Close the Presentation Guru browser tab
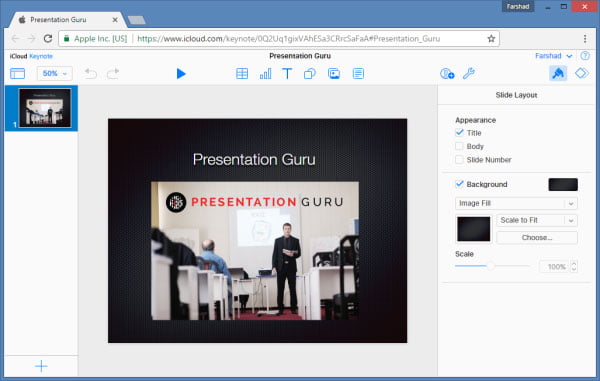Image resolution: width=600 pixels, height=381 pixels. [115, 20]
